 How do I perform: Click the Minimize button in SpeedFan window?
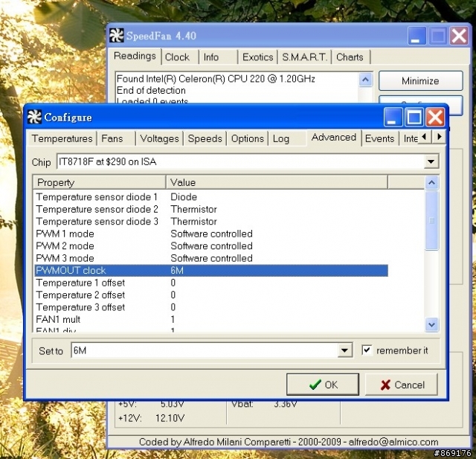pos(421,81)
